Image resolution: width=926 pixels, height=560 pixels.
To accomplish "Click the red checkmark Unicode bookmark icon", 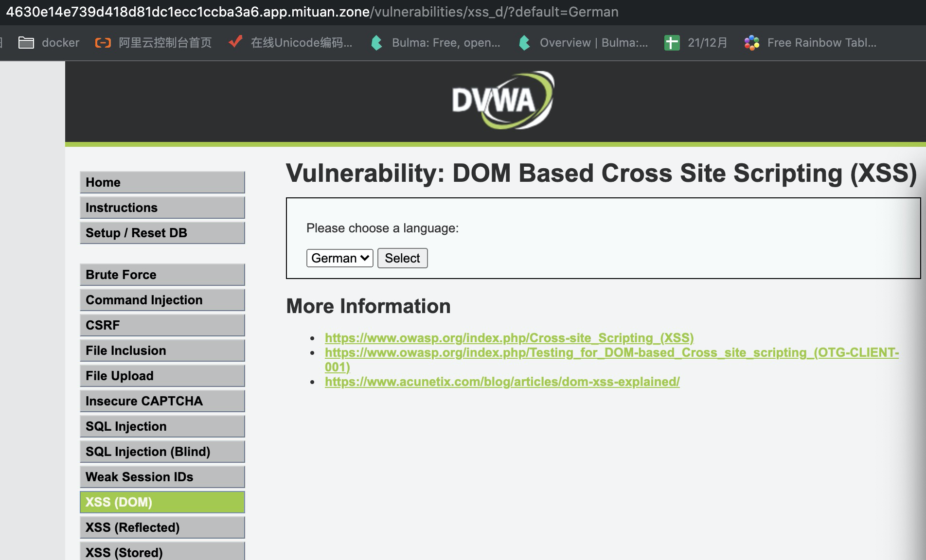I will [235, 43].
